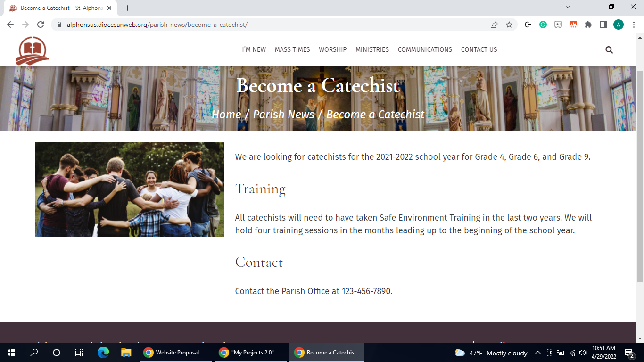Show hidden system tray icons
The image size is (644, 362).
537,353
